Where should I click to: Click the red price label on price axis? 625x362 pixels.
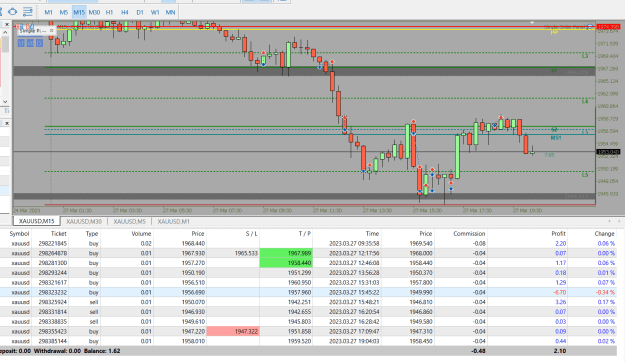[x=609, y=27]
